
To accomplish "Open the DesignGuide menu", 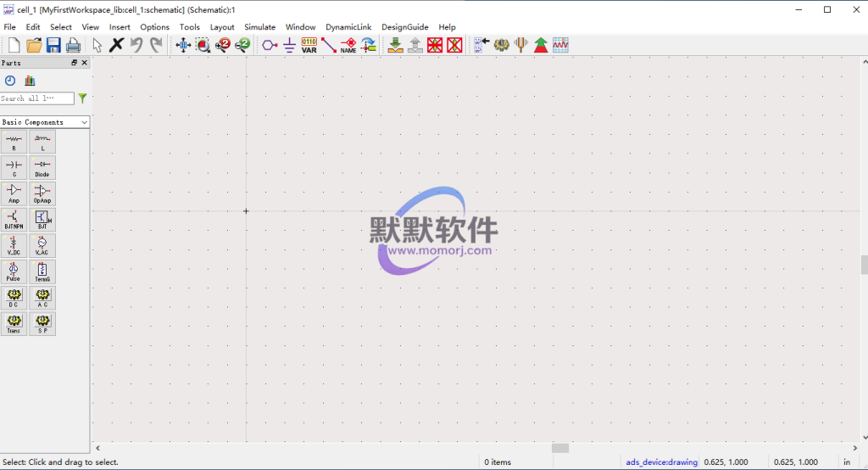I will 404,27.
